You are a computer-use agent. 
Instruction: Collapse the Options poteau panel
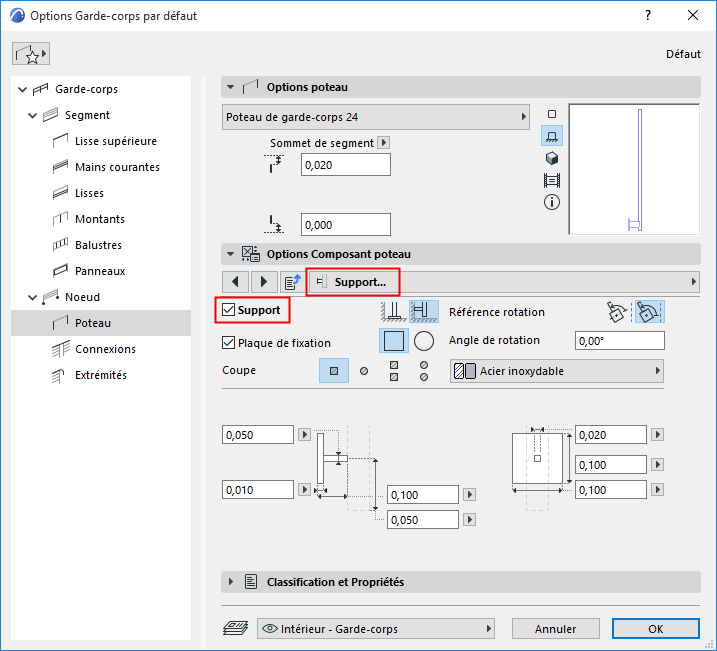coord(230,87)
